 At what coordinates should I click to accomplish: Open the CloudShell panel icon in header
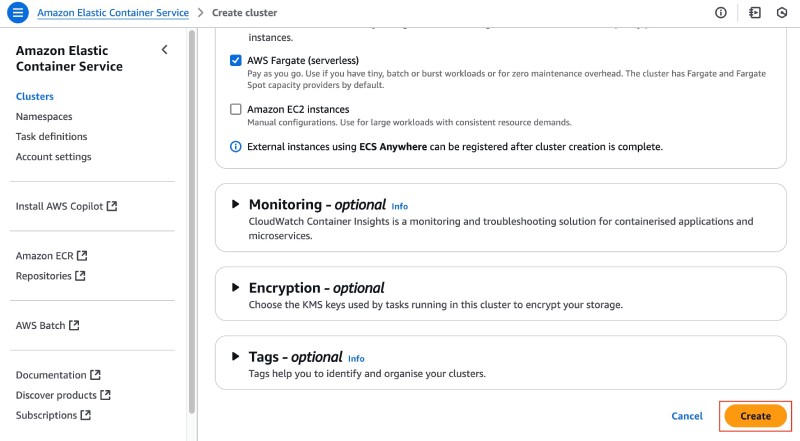755,13
